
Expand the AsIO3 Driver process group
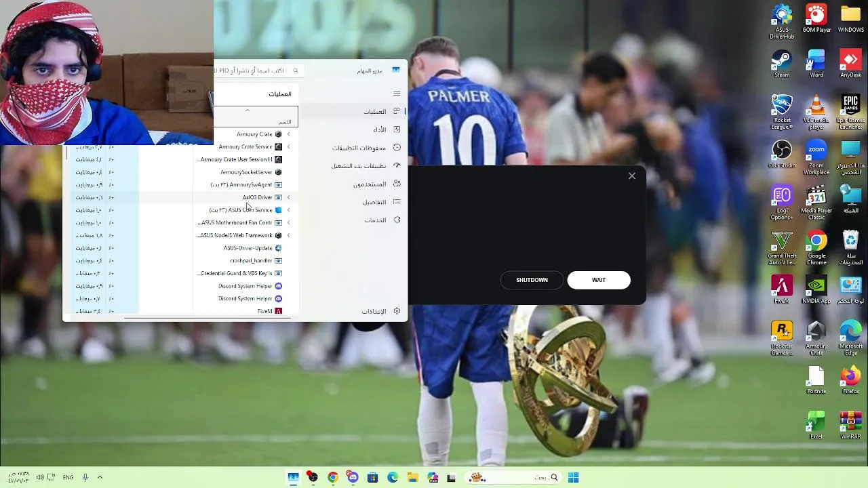point(288,197)
